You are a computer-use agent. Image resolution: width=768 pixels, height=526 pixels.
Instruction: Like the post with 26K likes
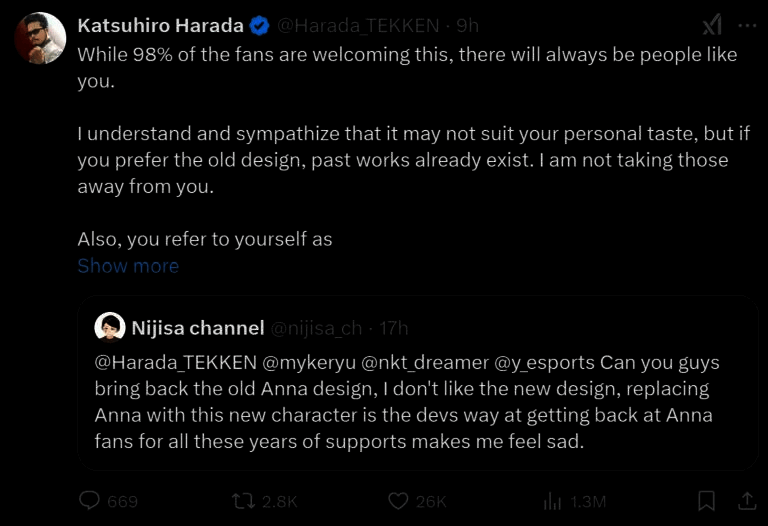(x=399, y=501)
